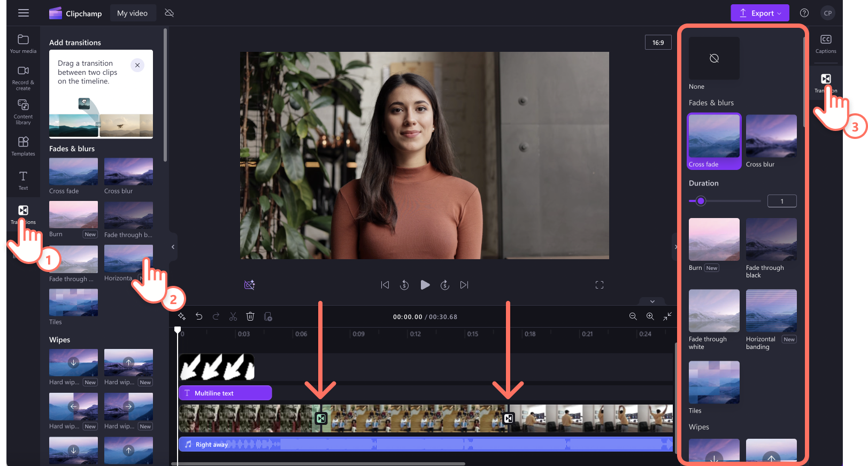Screen dimensions: 868x466
Task: Open Templates tab in sidebar
Action: [x=23, y=146]
